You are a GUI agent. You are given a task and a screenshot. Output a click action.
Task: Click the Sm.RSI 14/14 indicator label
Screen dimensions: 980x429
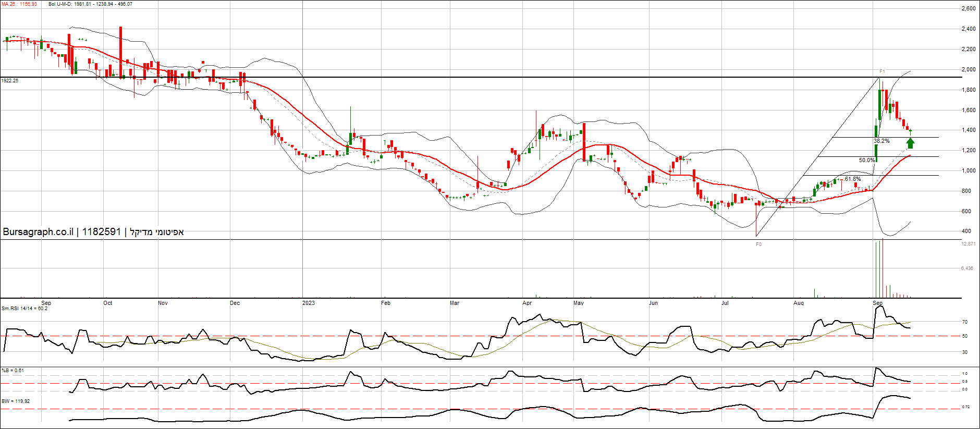click(x=24, y=309)
